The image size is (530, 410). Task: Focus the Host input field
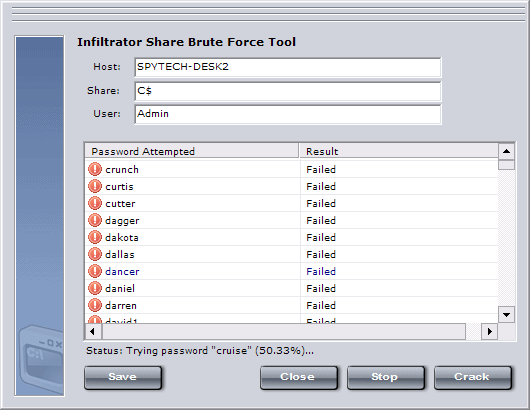click(x=288, y=67)
